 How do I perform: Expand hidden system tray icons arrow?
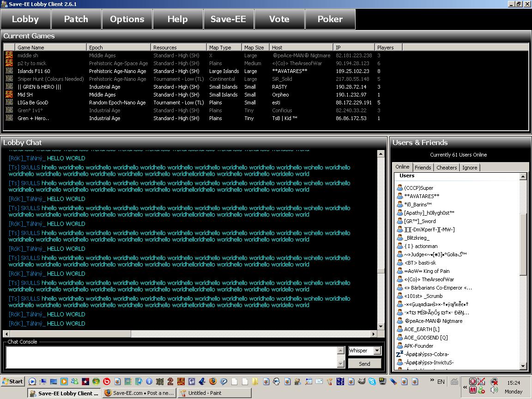pyautogui.click(x=465, y=387)
